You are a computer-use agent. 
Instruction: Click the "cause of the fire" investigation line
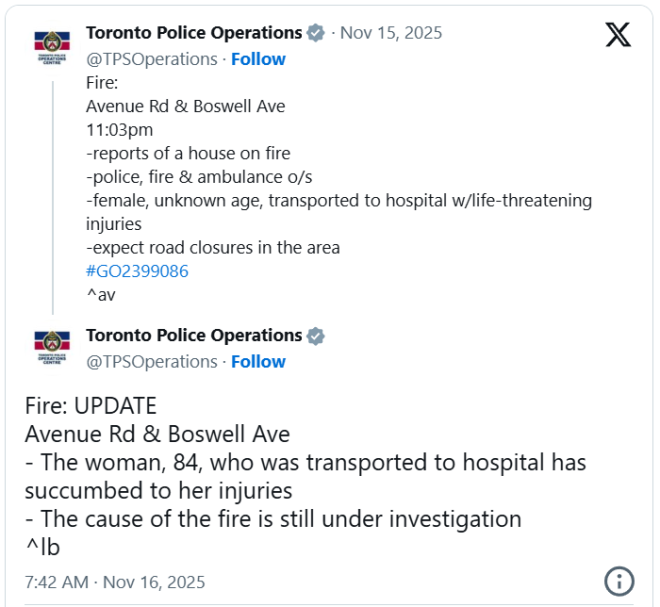[273, 519]
